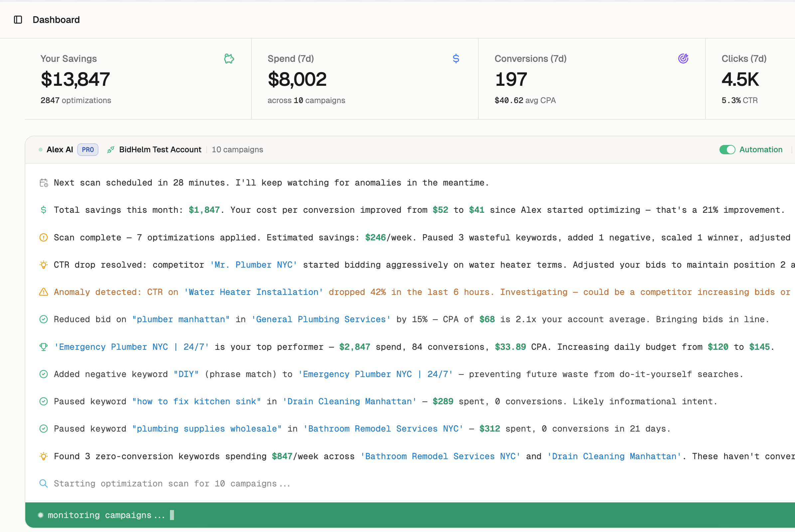
Task: Click the PRO badge next to Alex AI
Action: point(87,149)
